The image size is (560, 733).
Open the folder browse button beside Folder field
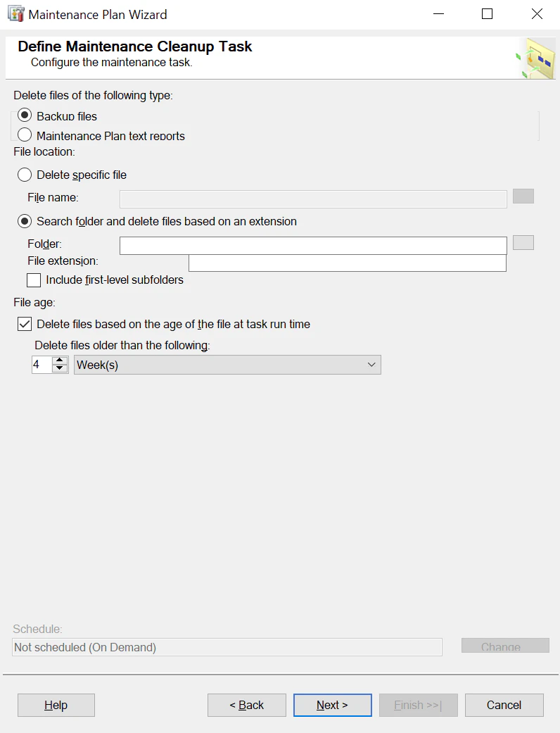point(523,243)
